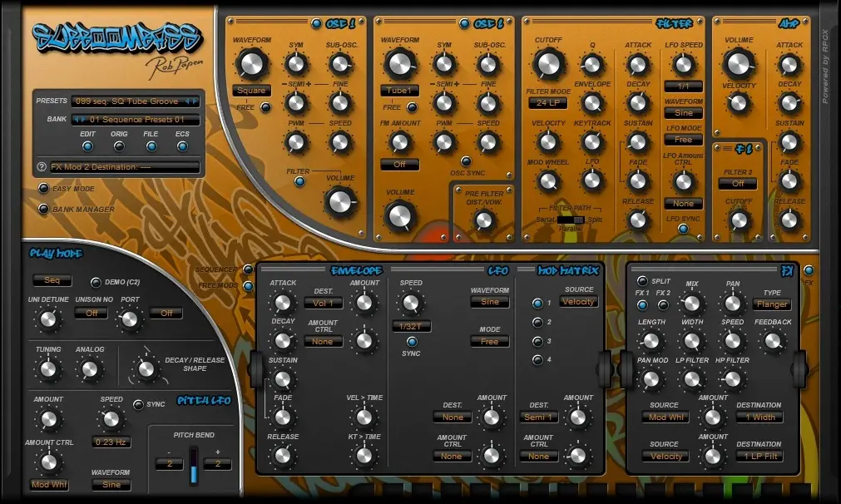The image size is (841, 504).
Task: Click the filter Keytrack knob
Action: click(592, 142)
